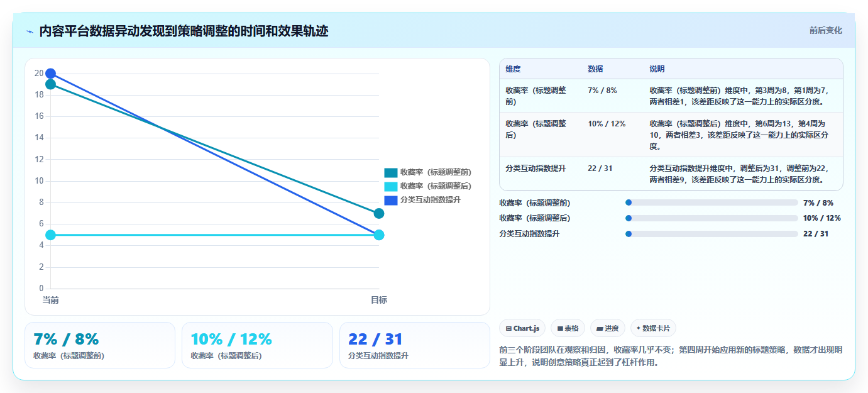Click the summary paragraph starting 前三个阶段

point(671,356)
